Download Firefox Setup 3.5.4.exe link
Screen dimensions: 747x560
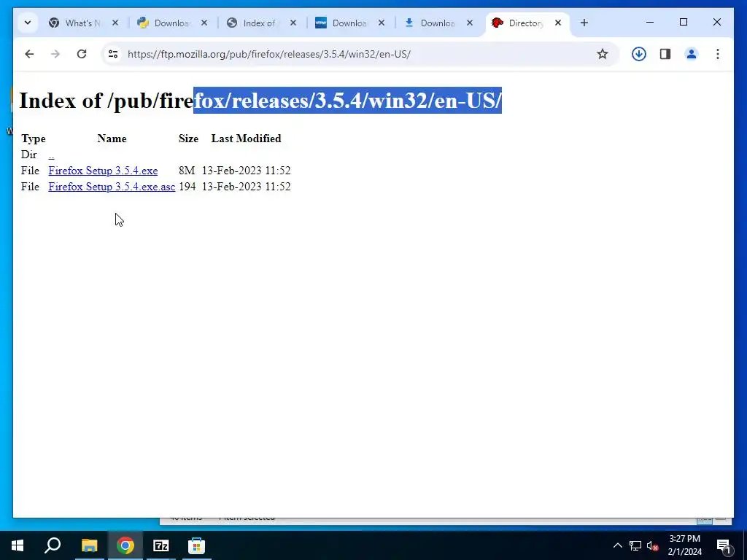tap(103, 171)
